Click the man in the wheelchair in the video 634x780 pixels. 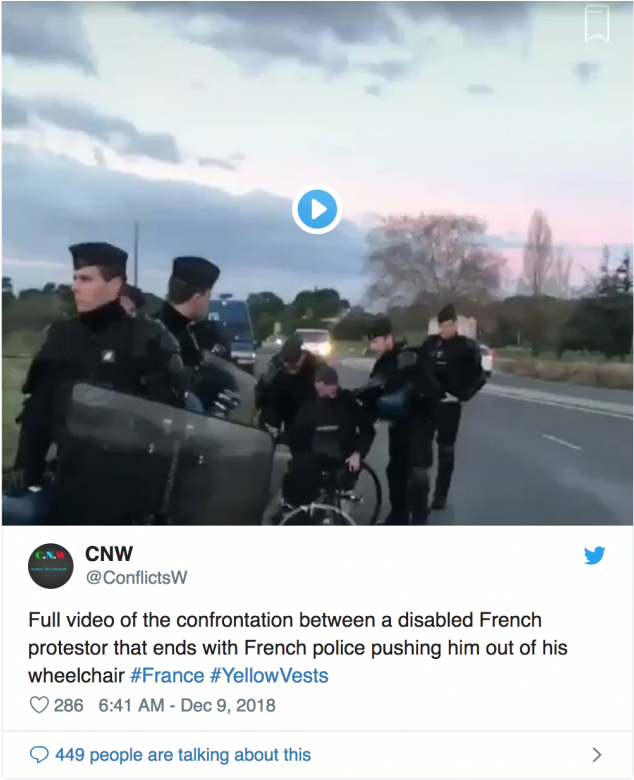pyautogui.click(x=326, y=438)
